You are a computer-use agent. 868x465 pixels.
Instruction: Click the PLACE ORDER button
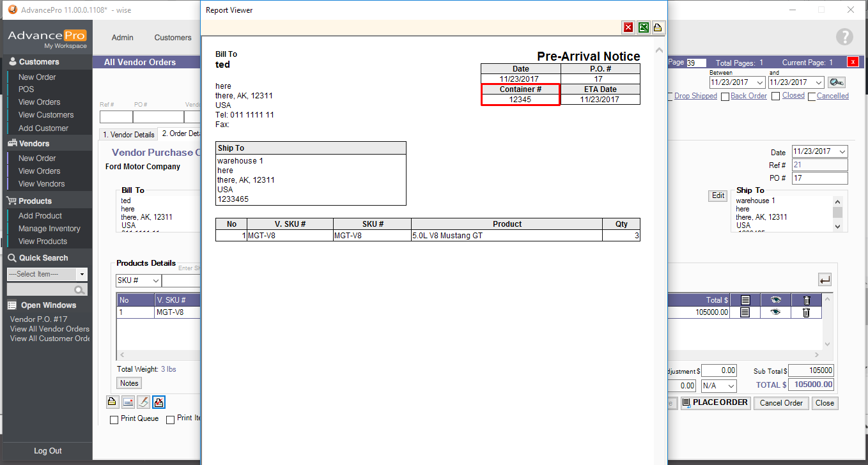pos(715,403)
